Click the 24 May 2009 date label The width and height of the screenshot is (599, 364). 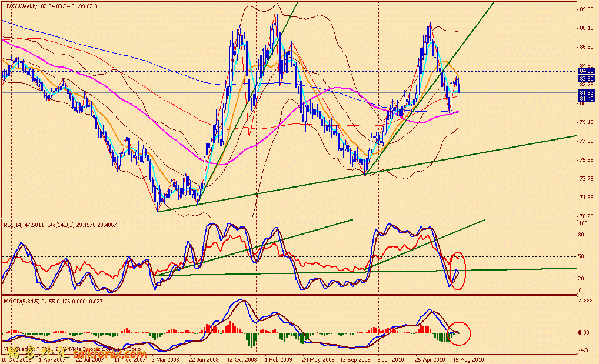click(x=318, y=359)
